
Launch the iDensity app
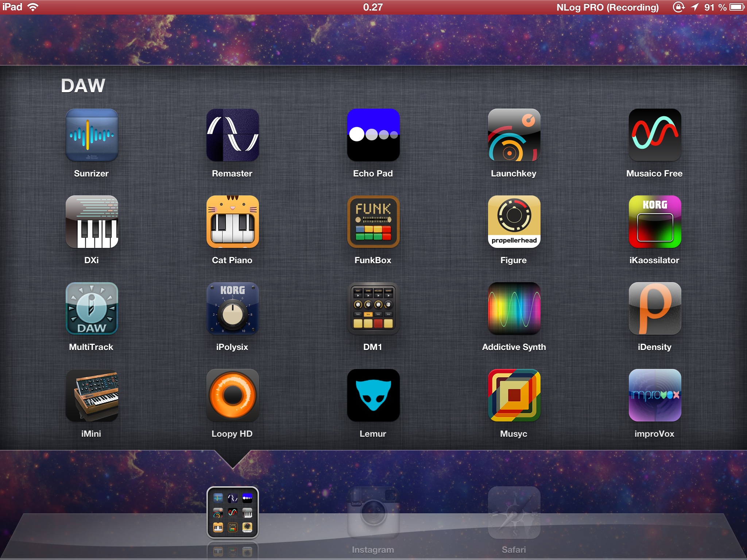(655, 308)
